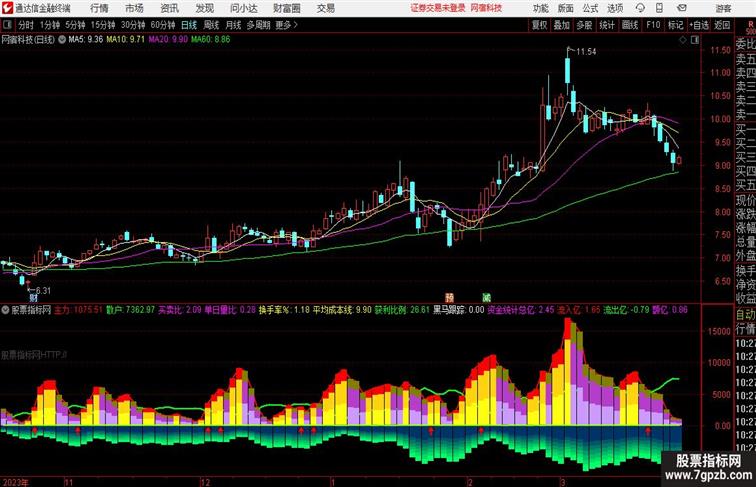Open the 资讯 menu
This screenshot has width=756, height=487.
click(x=169, y=8)
